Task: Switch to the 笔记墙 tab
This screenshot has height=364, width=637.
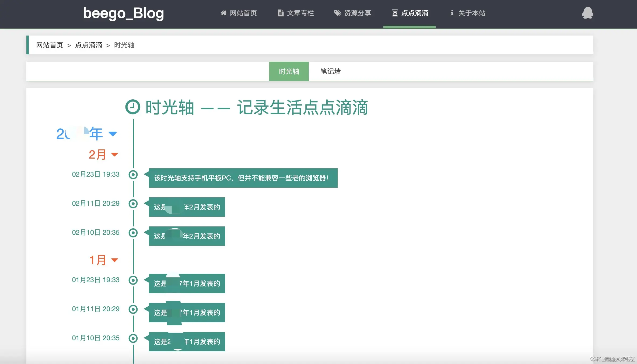Action: pyautogui.click(x=331, y=71)
